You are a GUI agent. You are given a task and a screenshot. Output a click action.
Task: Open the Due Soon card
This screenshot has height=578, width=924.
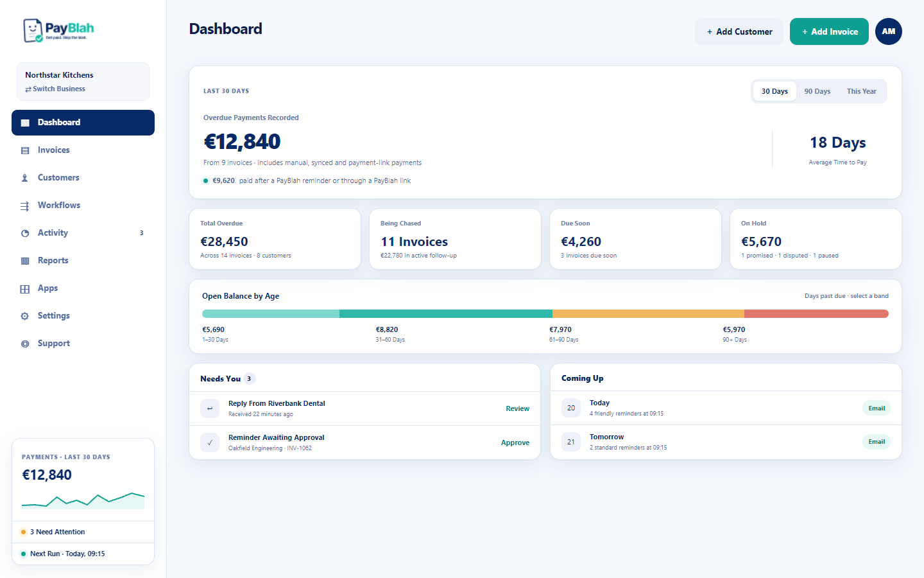point(635,239)
